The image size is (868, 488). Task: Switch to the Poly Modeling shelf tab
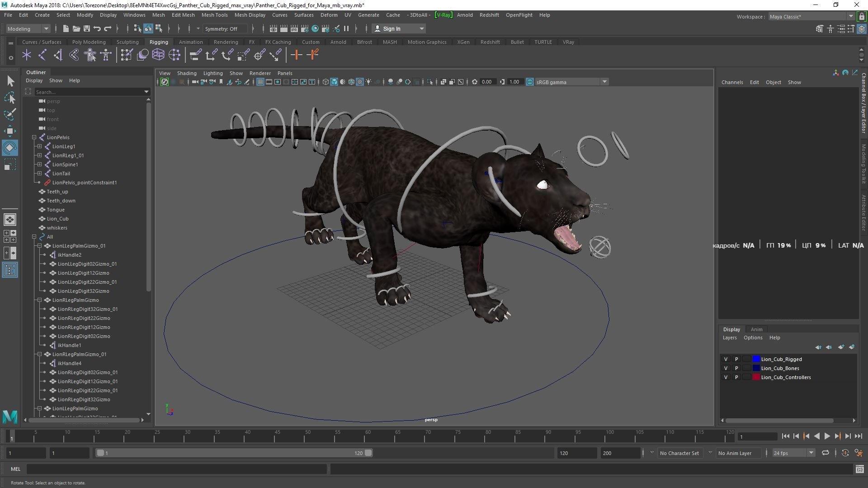click(89, 42)
